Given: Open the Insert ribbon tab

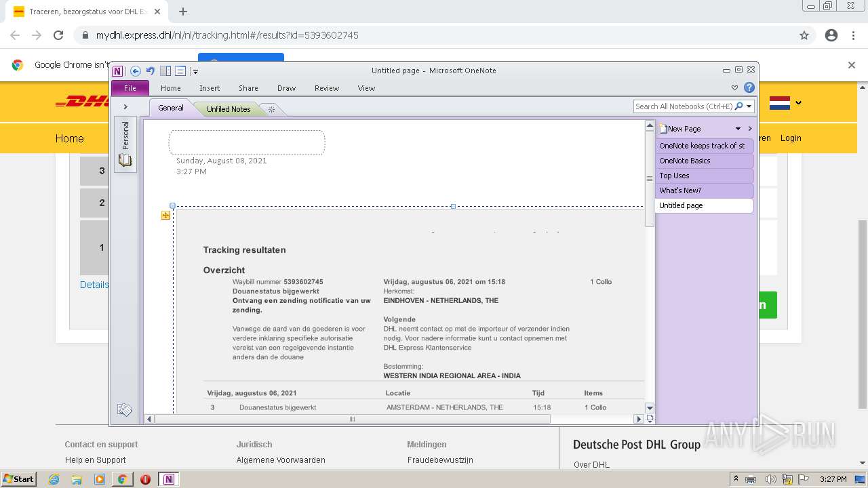Looking at the screenshot, I should 210,88.
